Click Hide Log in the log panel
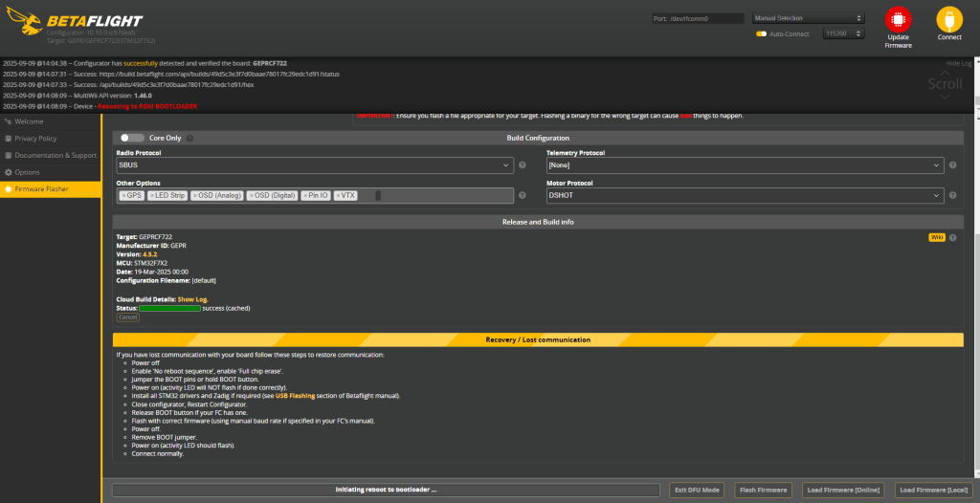Screen dimensions: 980x503 [959, 64]
